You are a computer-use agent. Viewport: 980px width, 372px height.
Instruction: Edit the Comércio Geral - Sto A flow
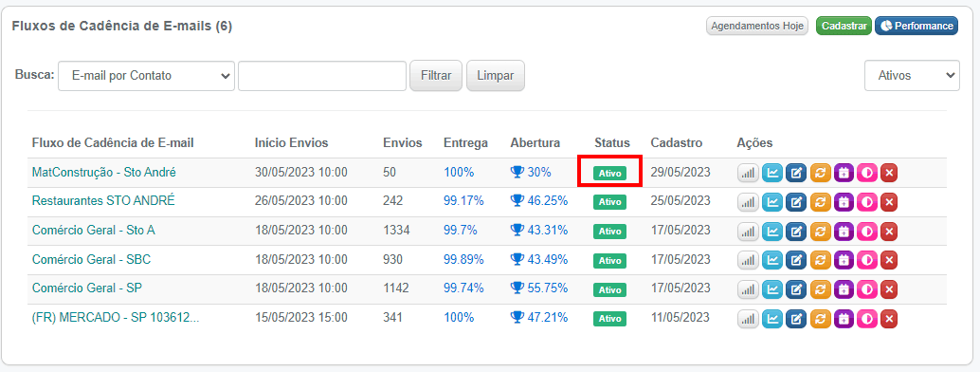[795, 232]
